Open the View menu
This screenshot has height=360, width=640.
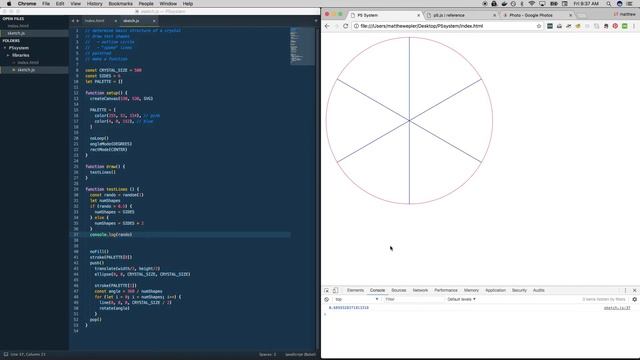76,4
